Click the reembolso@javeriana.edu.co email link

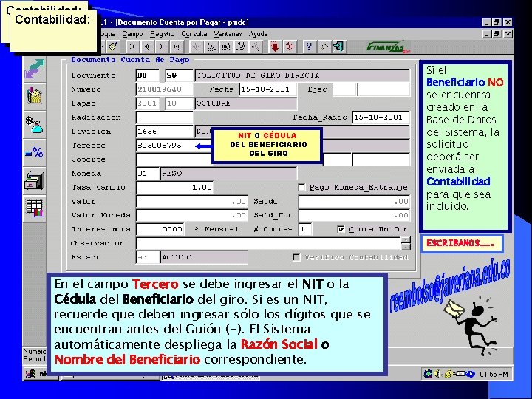coord(449,287)
